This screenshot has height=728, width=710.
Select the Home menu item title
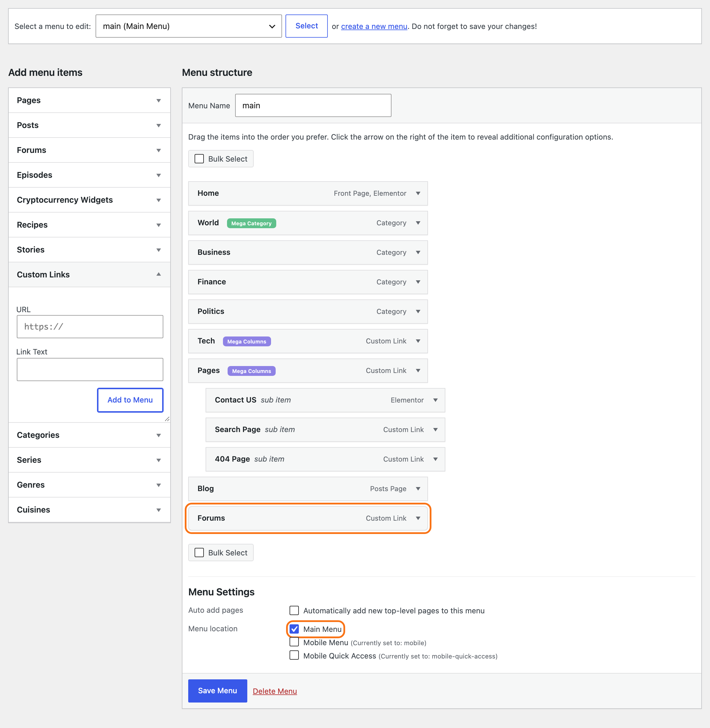[x=208, y=193]
